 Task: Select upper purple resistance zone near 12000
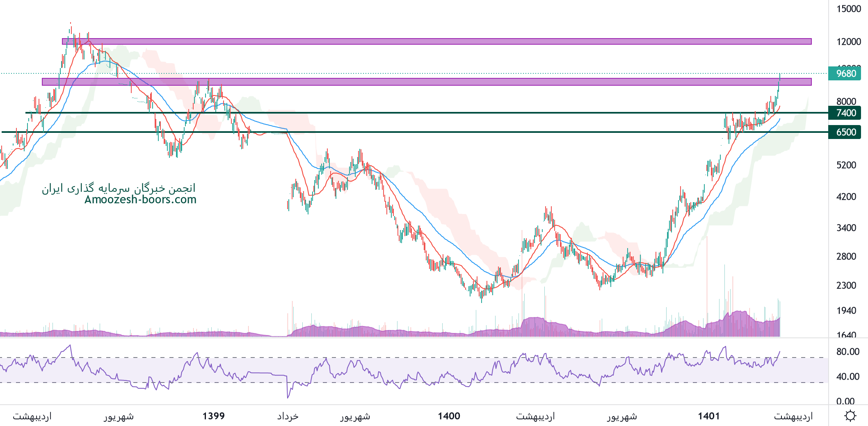pos(436,41)
